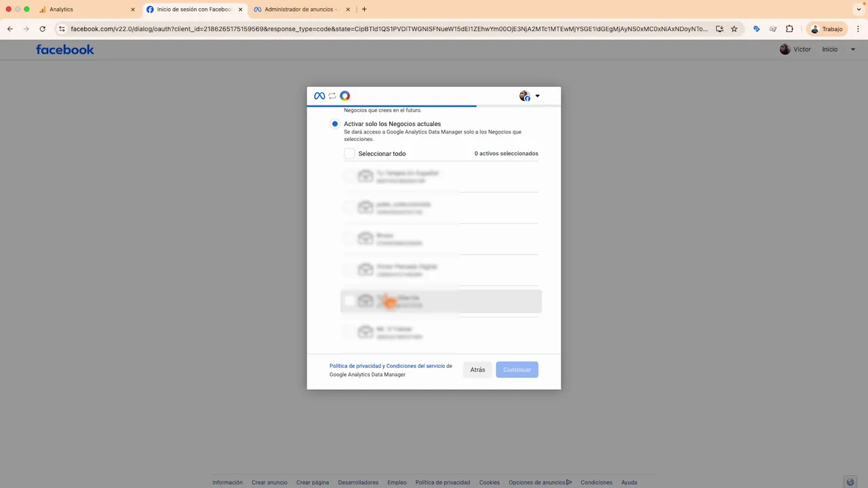Tick the checkbox of the highlighted business row
This screenshot has width=868, height=488.
[349, 301]
